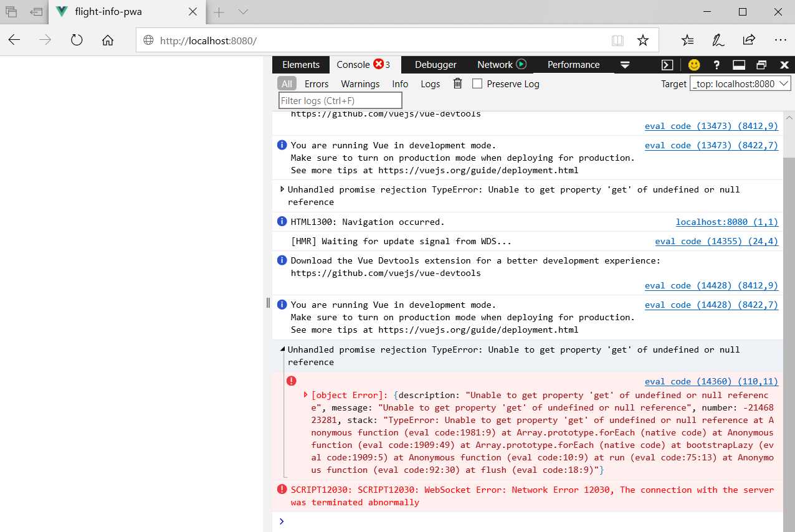The height and width of the screenshot is (532, 795).
Task: Open the Target dropdown showing _top: localhost:8080
Action: 740,83
